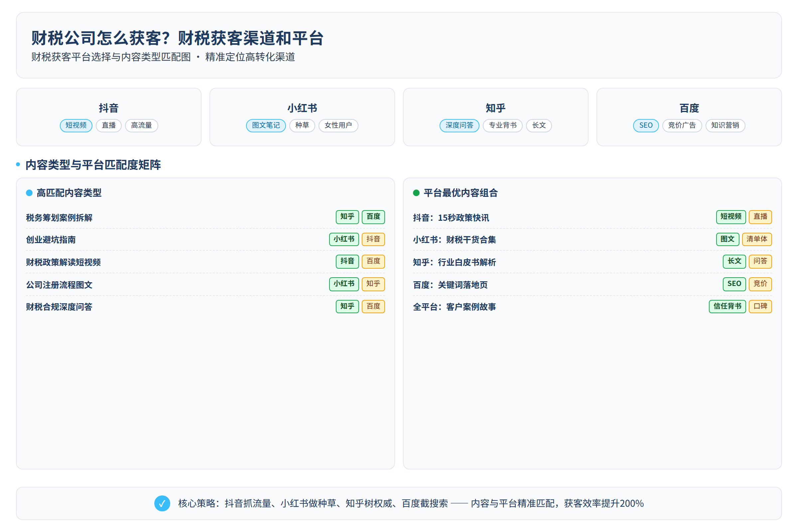Click the 知乎 tag in 税务筹划案例拆解 row
798x532 pixels.
coord(347,217)
